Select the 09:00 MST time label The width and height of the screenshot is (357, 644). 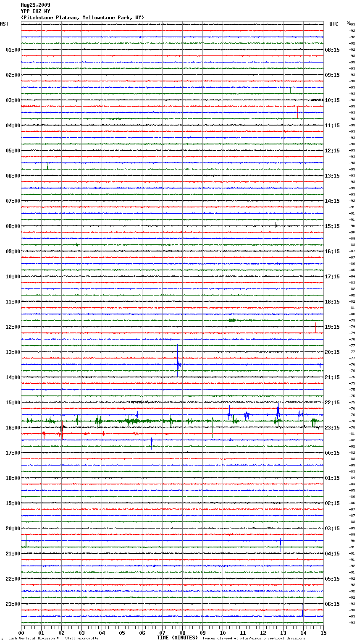tap(13, 251)
